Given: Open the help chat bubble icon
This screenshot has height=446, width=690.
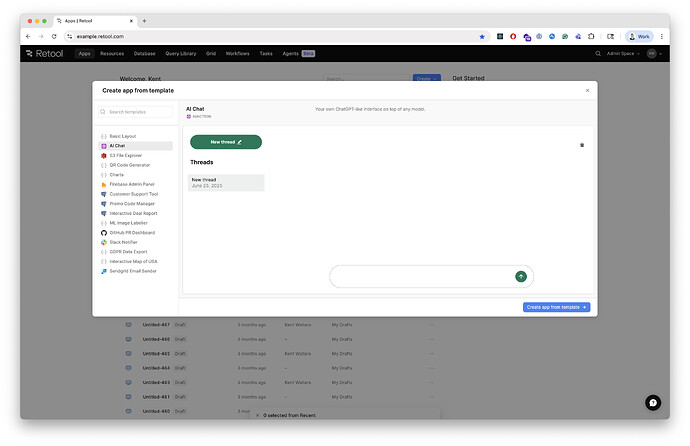Looking at the screenshot, I should point(653,403).
